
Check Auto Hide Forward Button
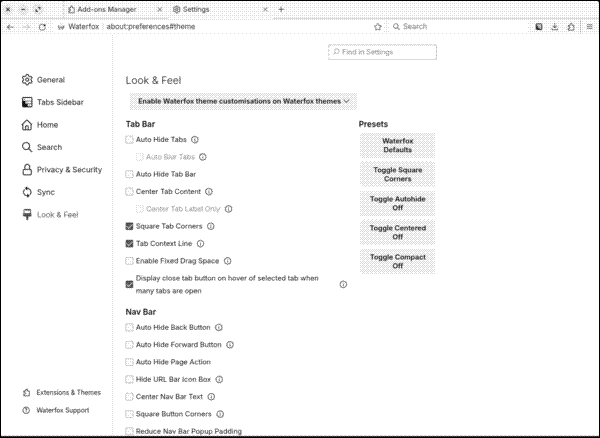pyautogui.click(x=129, y=345)
